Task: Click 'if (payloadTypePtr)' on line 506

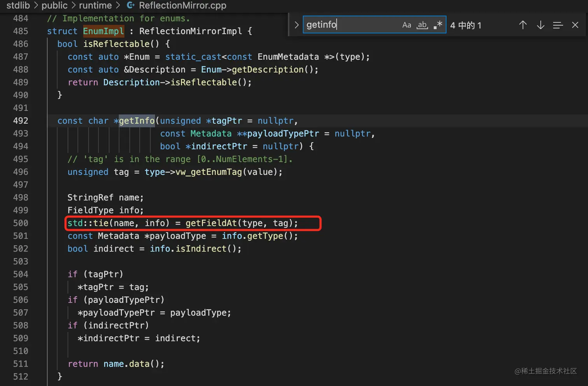Action: (116, 300)
